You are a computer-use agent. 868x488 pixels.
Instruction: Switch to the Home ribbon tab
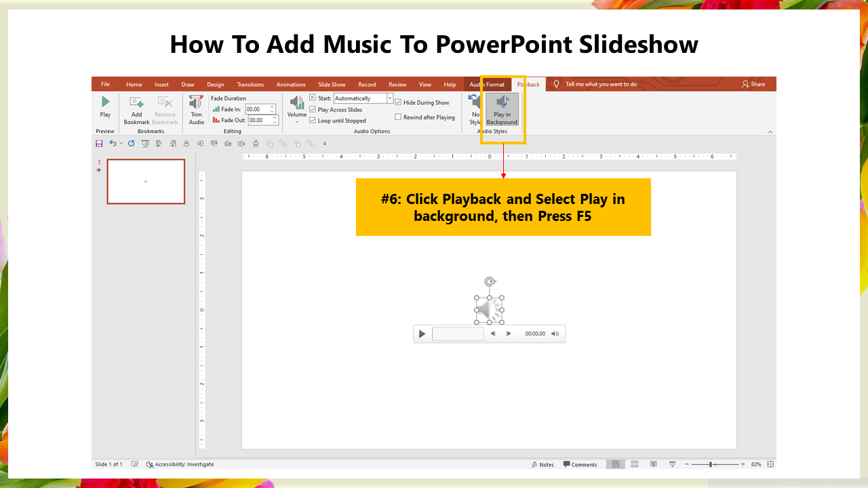click(134, 84)
